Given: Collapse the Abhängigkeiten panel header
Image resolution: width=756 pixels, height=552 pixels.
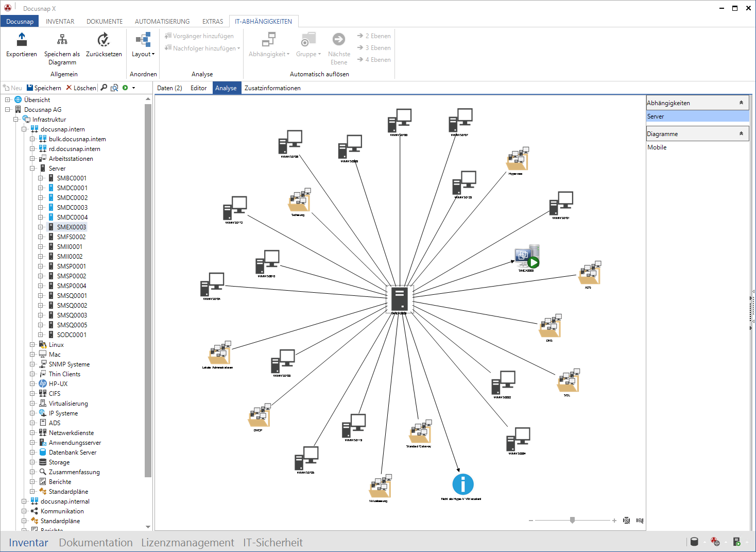Looking at the screenshot, I should click(x=741, y=103).
